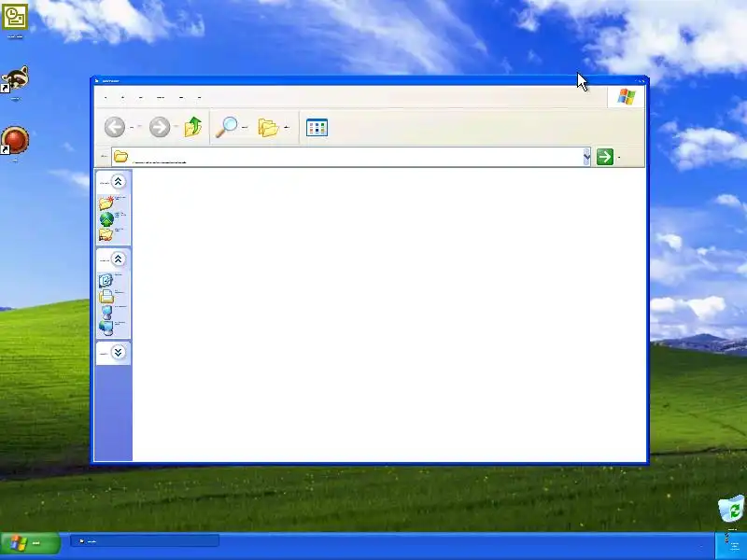Open My Network Places icon in sidebar

coord(106,328)
